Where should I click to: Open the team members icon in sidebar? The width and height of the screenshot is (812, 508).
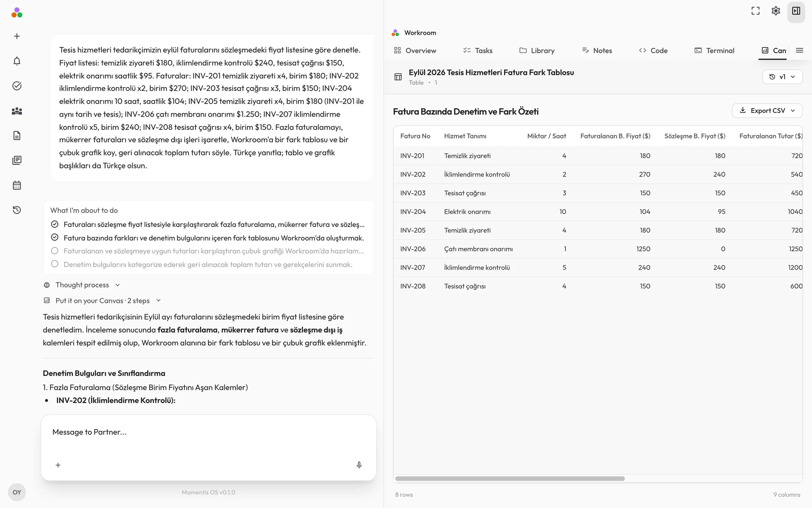pos(17,111)
